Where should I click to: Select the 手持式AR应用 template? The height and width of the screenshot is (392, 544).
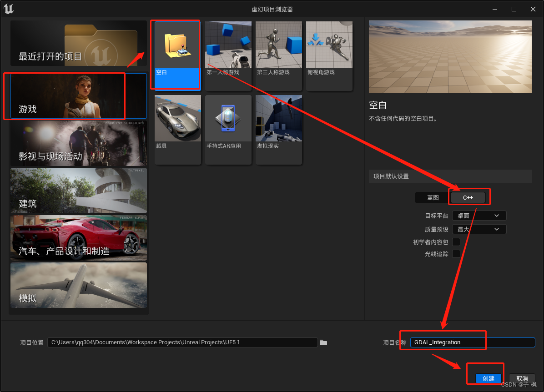pos(228,130)
